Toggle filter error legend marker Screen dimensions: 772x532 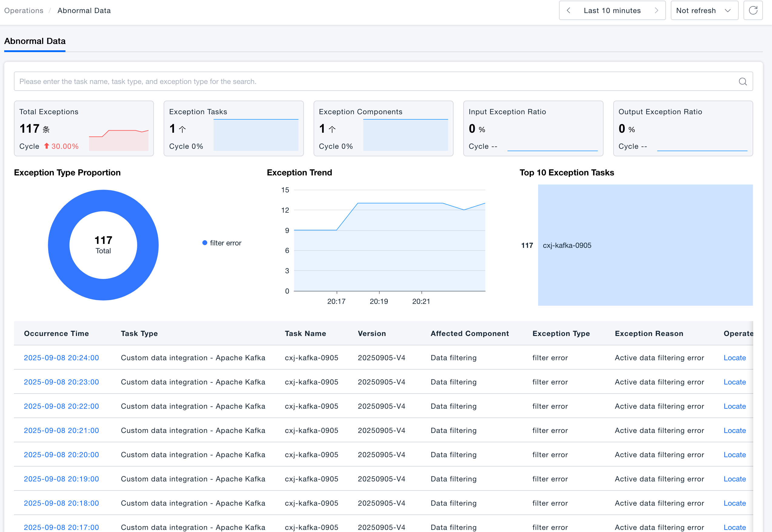point(205,243)
